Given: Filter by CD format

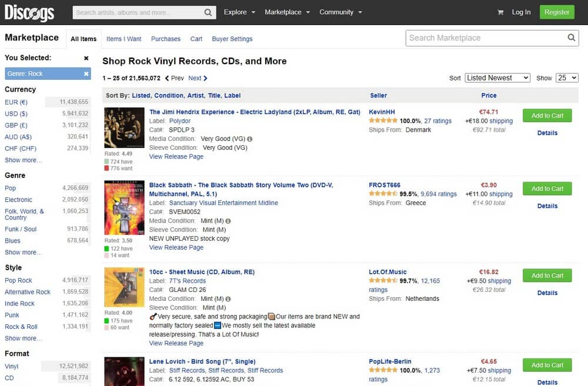Looking at the screenshot, I should pos(9,378).
